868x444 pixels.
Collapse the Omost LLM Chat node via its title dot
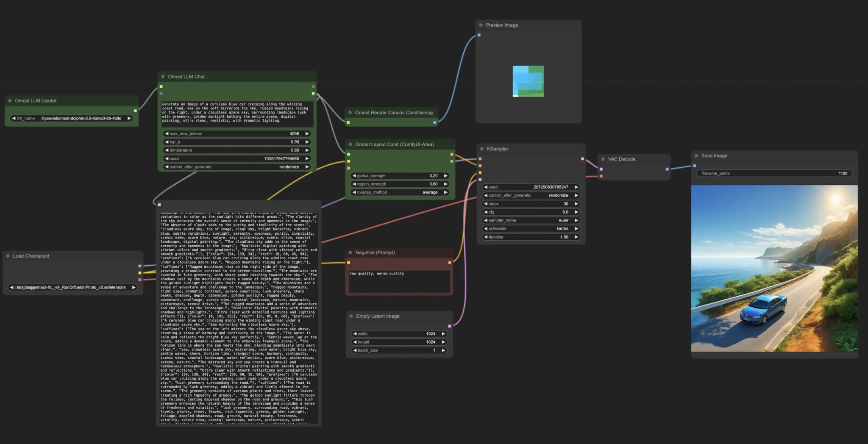[163, 77]
